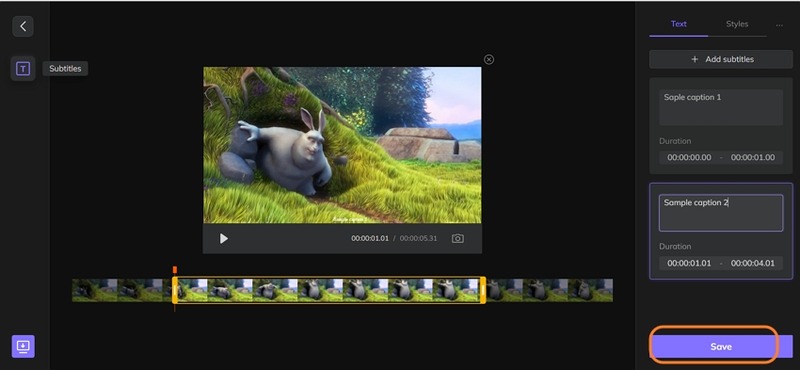Set caption 2 start time 00:00:01.01
Screen dimensions: 800x370
(x=689, y=263)
